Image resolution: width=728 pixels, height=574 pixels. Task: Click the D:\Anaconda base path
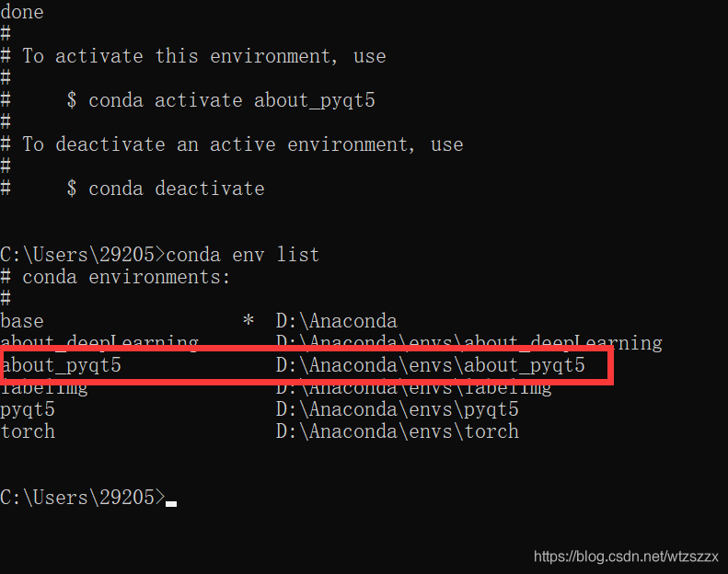336,321
